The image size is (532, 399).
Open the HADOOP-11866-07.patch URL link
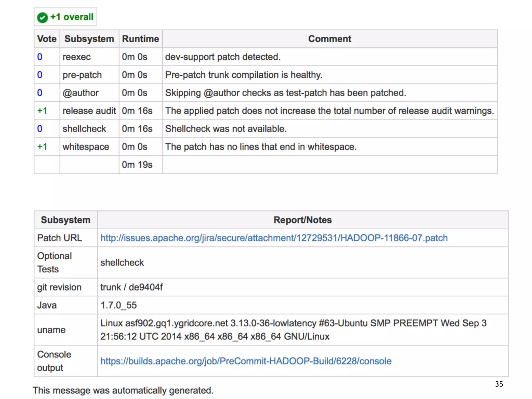(x=274, y=238)
